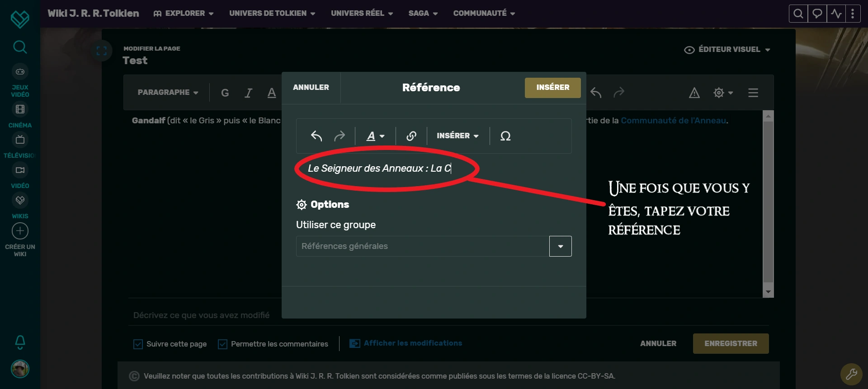Click the Références générales group field
The width and height of the screenshot is (868, 389).
click(423, 246)
